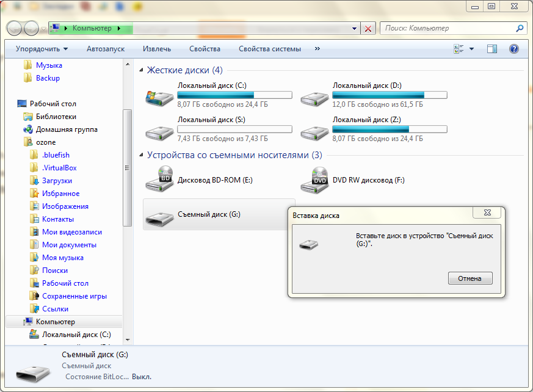Click the red X stop button in address bar
Viewport: 533px width, 392px height.
(368, 29)
